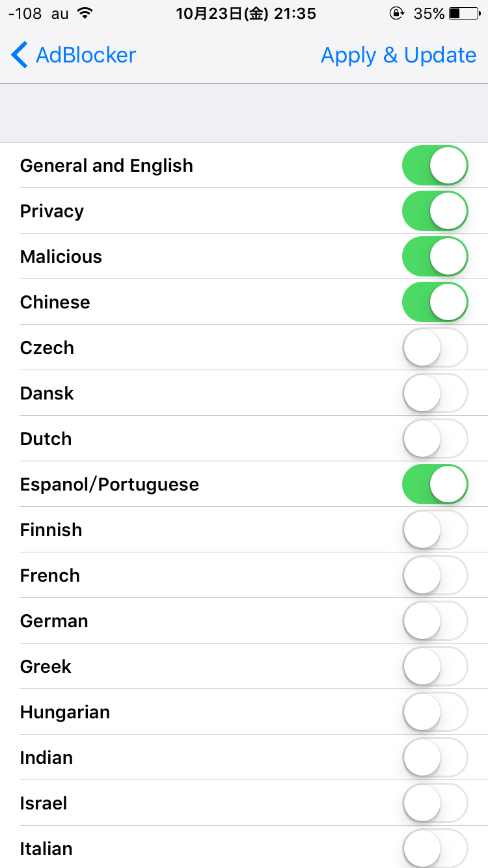Switch on the French filter
Image resolution: width=488 pixels, height=868 pixels.
point(435,576)
